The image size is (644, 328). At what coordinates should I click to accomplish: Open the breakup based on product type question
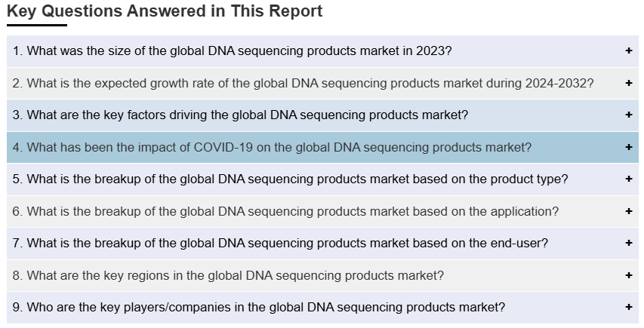coord(322,179)
